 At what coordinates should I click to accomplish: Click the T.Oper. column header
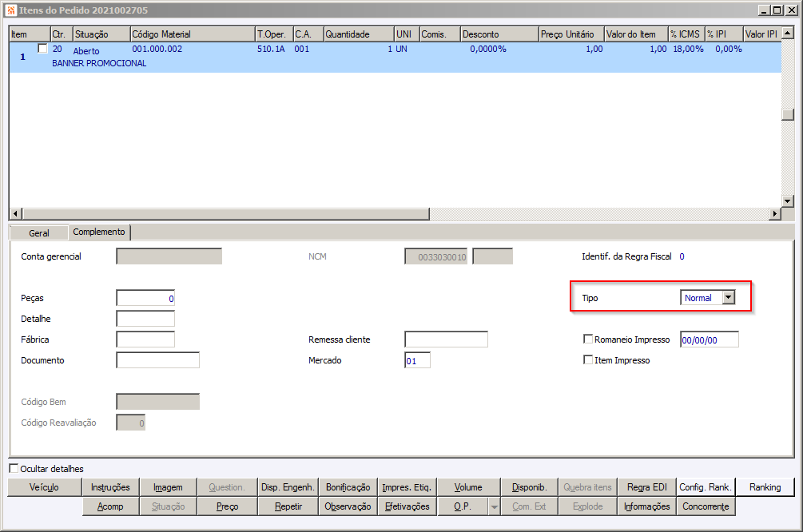click(x=274, y=34)
